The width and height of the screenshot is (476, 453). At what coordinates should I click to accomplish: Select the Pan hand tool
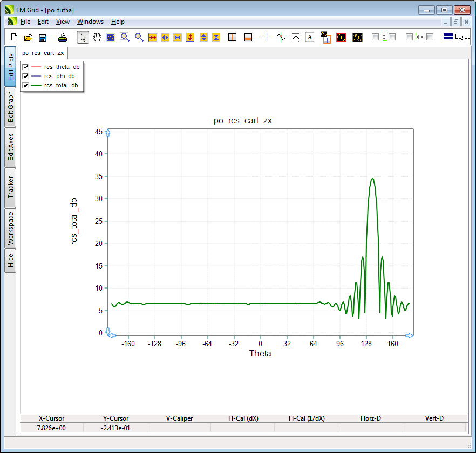coord(97,37)
